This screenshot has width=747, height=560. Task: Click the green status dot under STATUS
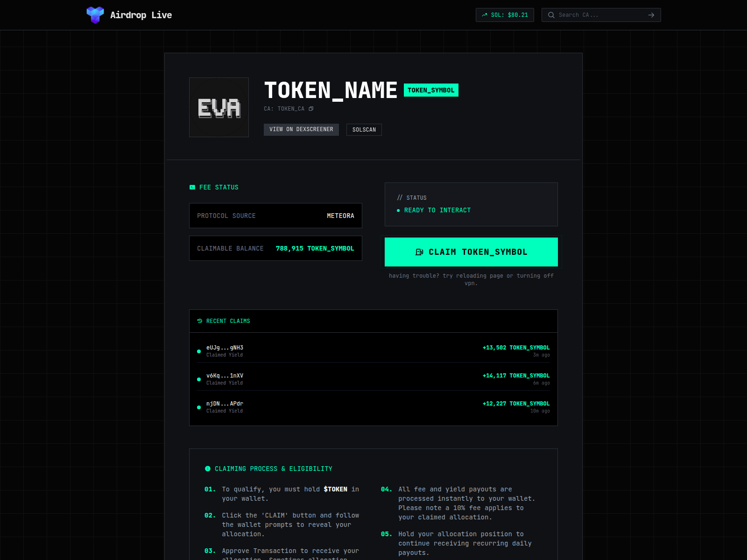(x=399, y=210)
